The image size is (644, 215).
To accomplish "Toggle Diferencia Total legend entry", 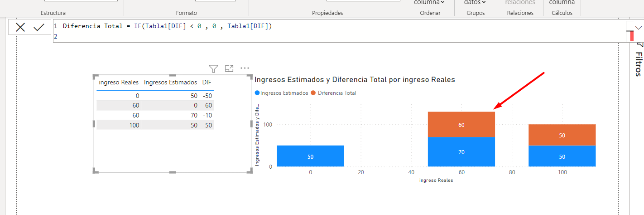I will point(334,93).
